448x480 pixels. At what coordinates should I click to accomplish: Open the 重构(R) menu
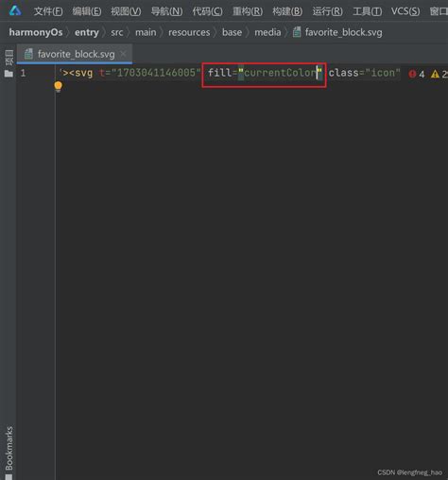pyautogui.click(x=248, y=11)
